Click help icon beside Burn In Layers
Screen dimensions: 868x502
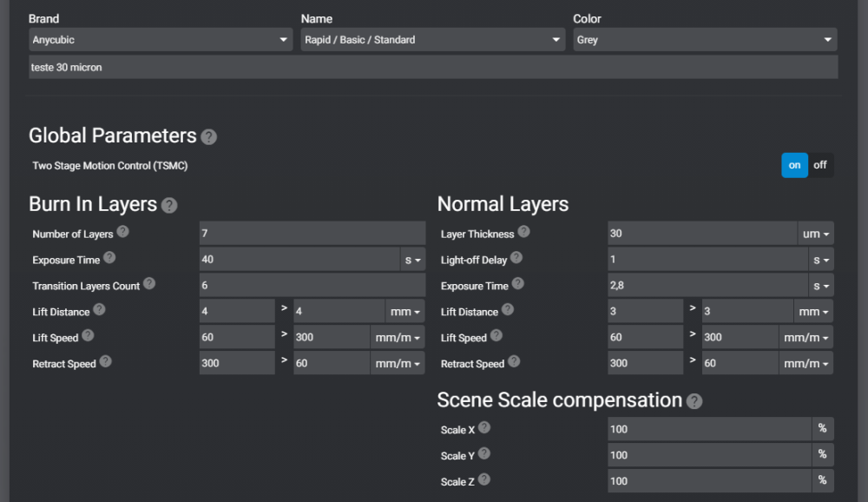click(169, 206)
